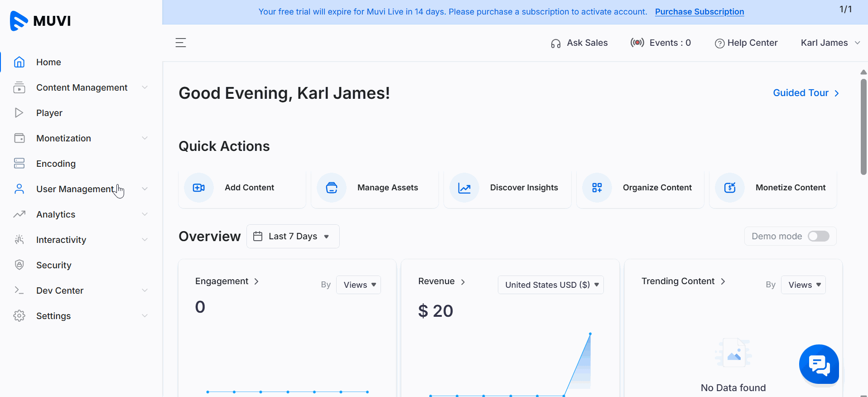This screenshot has width=868, height=397.
Task: Open Revenue details link
Action: [441, 281]
